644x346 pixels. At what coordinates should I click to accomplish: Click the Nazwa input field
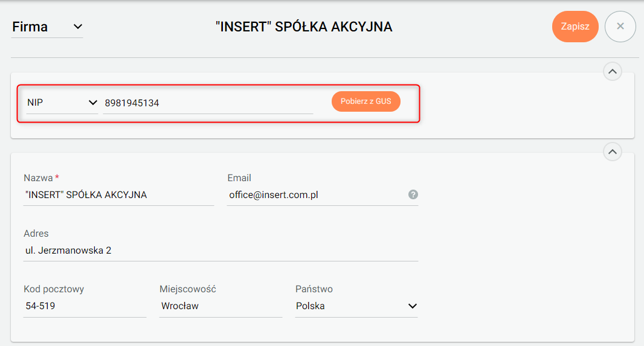coord(118,195)
